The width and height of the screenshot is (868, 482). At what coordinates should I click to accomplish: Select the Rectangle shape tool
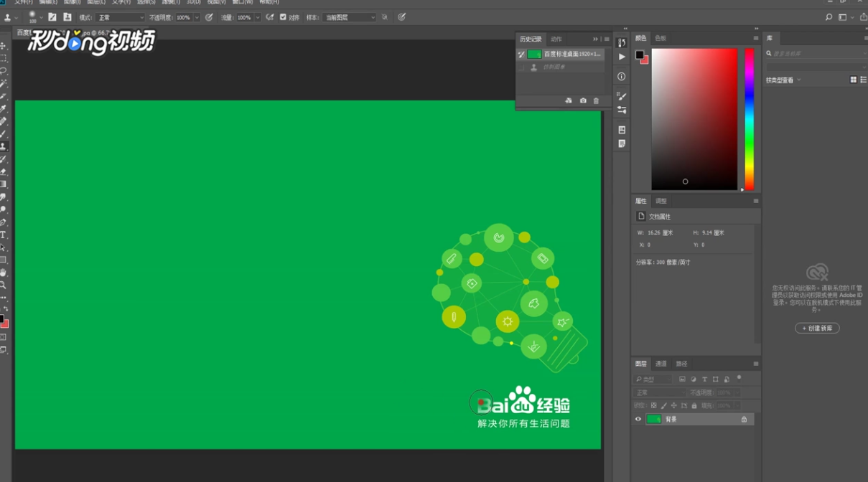click(x=4, y=260)
